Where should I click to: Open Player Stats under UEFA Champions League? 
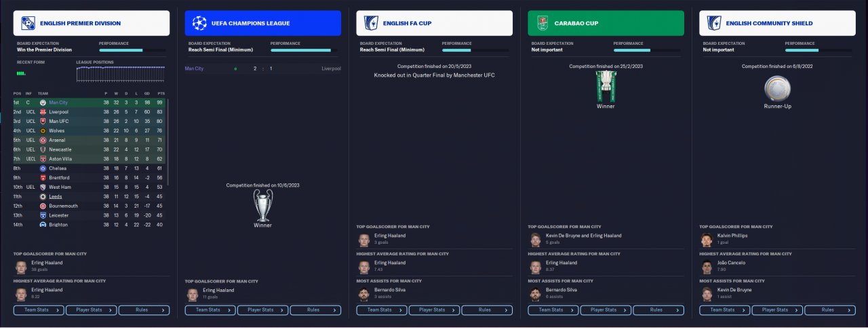(x=262, y=310)
